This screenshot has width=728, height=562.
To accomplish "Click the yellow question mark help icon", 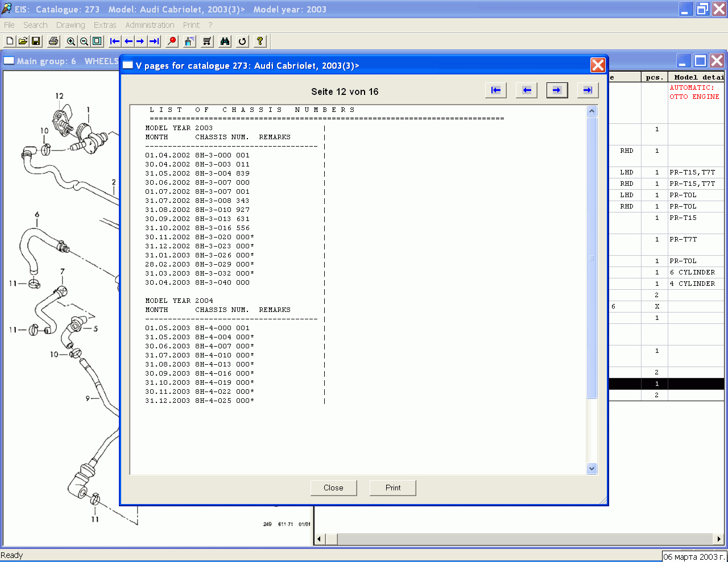I will [260, 41].
